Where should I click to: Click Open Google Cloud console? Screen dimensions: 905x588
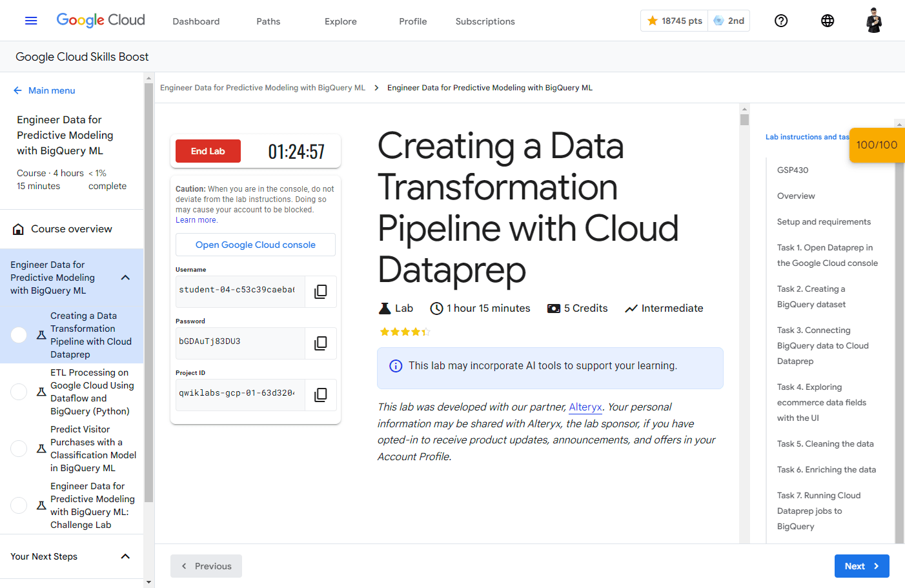coord(256,245)
